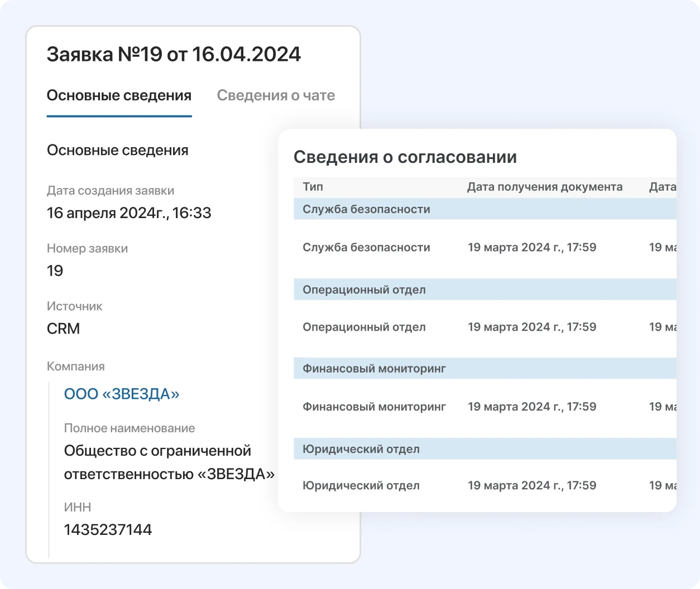The height and width of the screenshot is (589, 700).
Task: Click the ИНН value 1435237144
Action: pyautogui.click(x=108, y=529)
